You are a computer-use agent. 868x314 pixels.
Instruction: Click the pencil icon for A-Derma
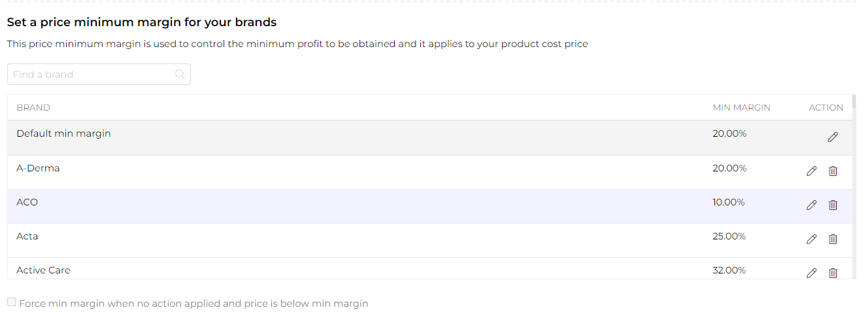pos(812,171)
